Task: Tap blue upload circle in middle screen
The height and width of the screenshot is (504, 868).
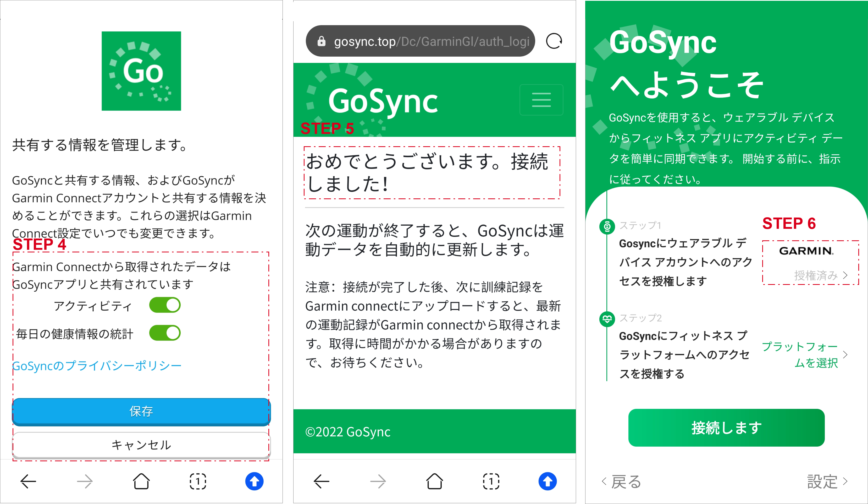Action: (548, 481)
